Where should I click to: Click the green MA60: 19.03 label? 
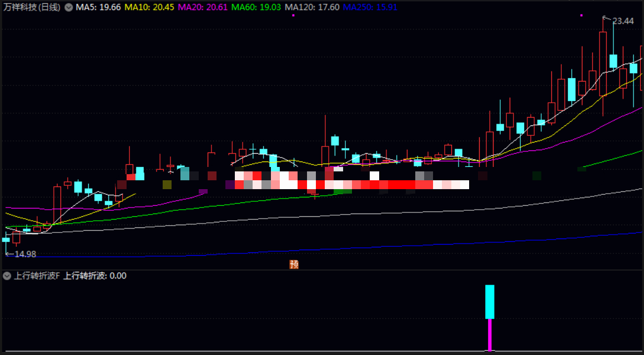pyautogui.click(x=256, y=7)
